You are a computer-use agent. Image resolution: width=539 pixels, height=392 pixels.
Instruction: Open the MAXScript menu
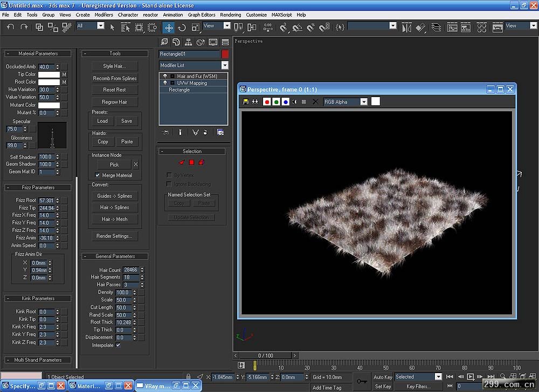pos(281,15)
